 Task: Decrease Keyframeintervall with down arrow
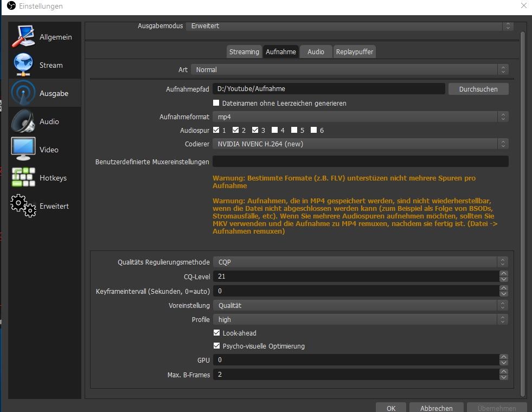tap(503, 294)
